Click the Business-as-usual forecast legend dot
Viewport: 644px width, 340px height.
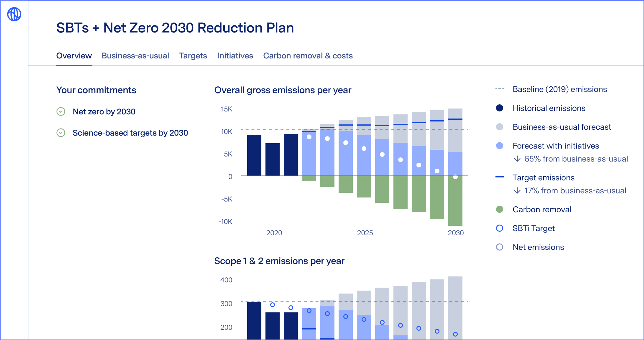click(x=499, y=127)
